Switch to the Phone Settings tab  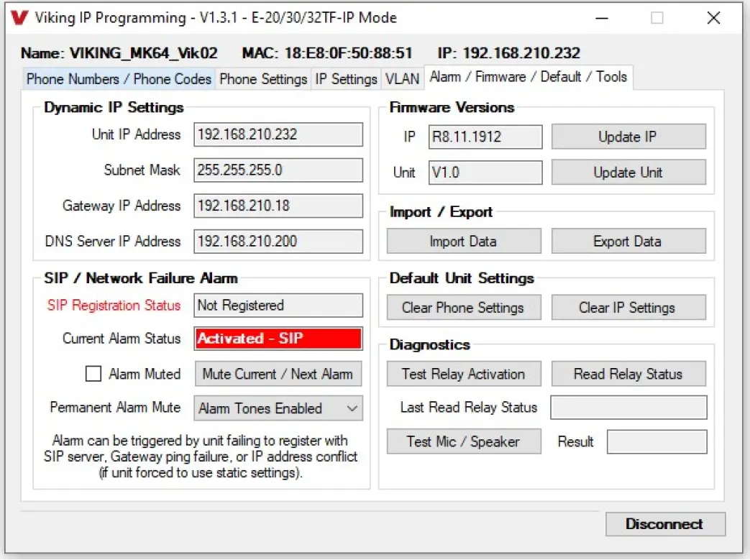pos(262,79)
